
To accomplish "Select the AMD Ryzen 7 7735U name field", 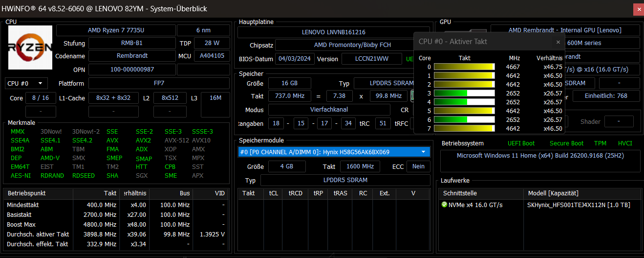I will pyautogui.click(x=116, y=30).
